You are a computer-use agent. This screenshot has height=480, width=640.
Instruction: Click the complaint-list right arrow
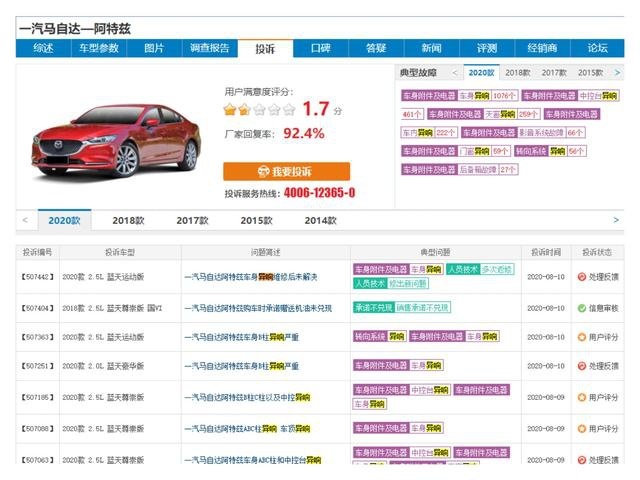coord(616,220)
